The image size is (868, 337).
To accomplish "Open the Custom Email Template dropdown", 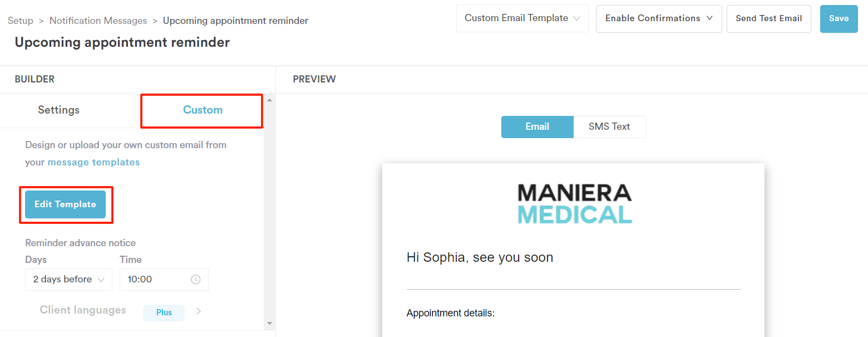I will click(522, 18).
